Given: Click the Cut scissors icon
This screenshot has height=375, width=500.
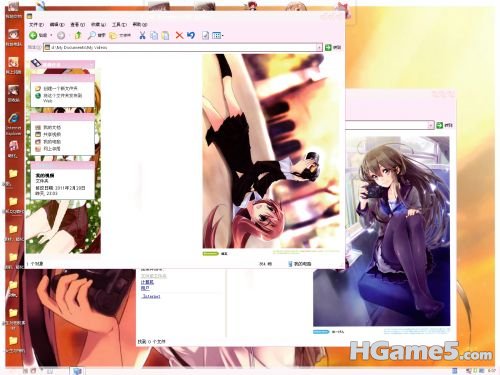Looking at the screenshot, I should pos(142,35).
